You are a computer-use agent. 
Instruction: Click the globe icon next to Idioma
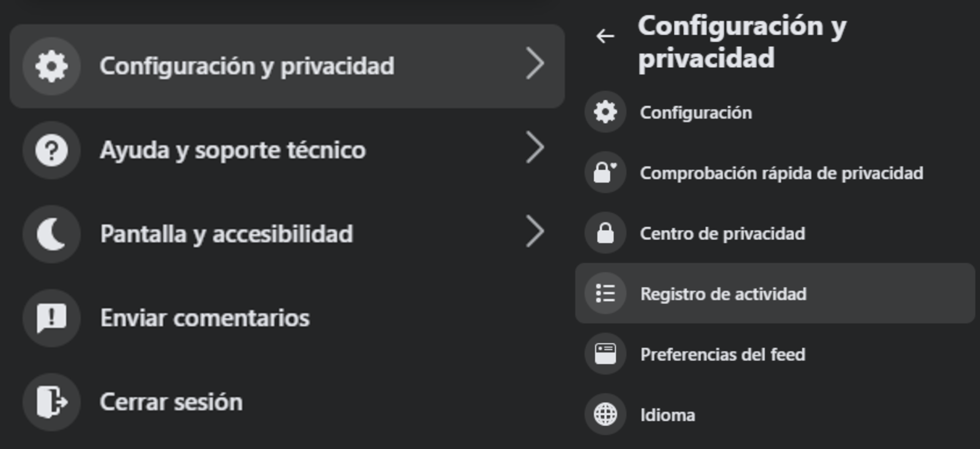point(605,414)
